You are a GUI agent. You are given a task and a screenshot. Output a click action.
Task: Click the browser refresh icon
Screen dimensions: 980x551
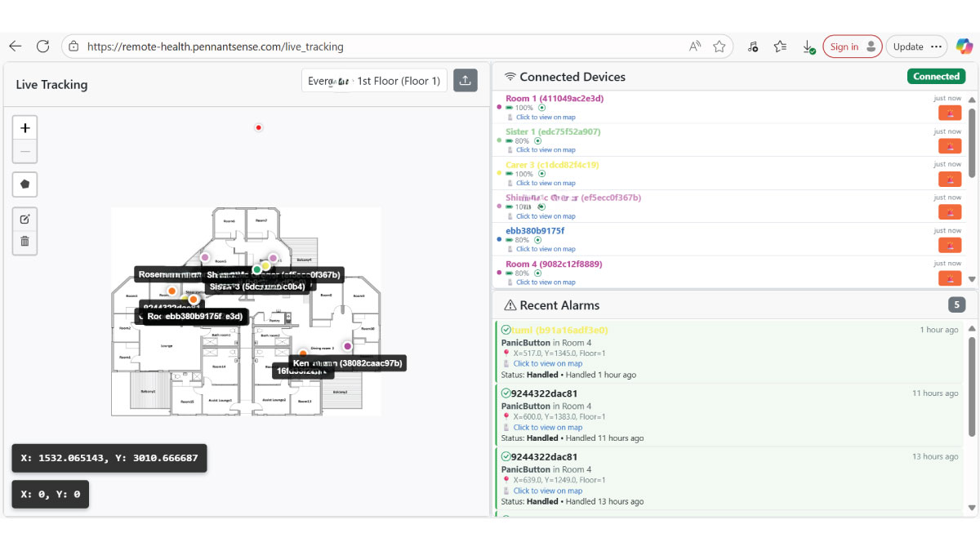point(43,47)
